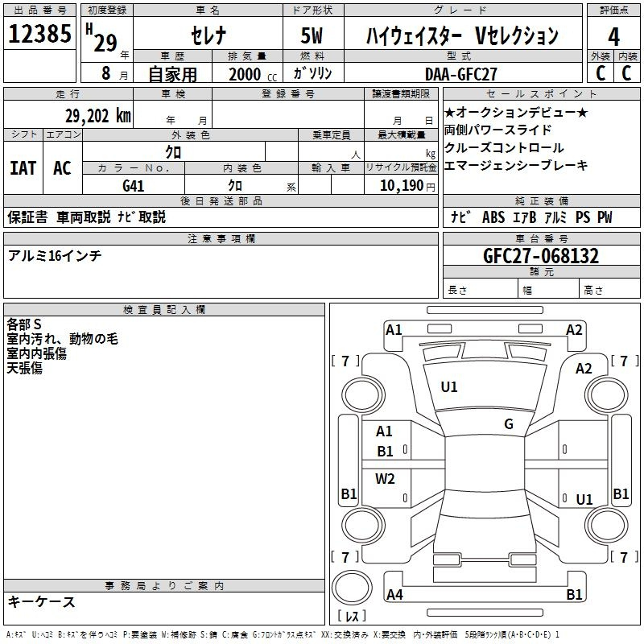
Task: Click the キーケース office notice text
Action: coord(41,601)
